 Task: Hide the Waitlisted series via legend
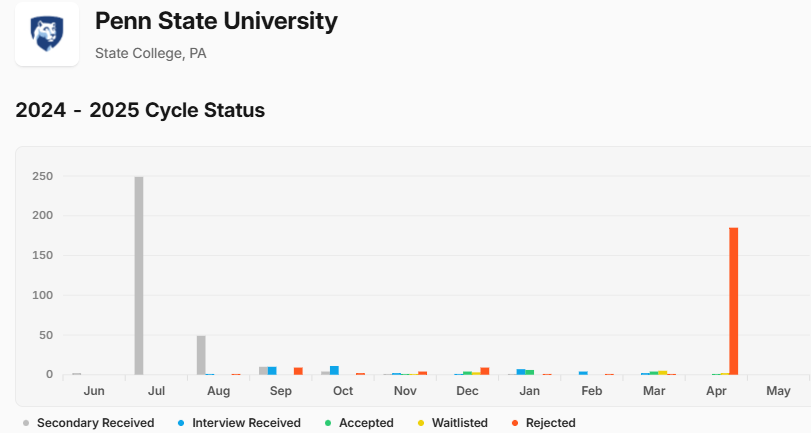coord(459,423)
